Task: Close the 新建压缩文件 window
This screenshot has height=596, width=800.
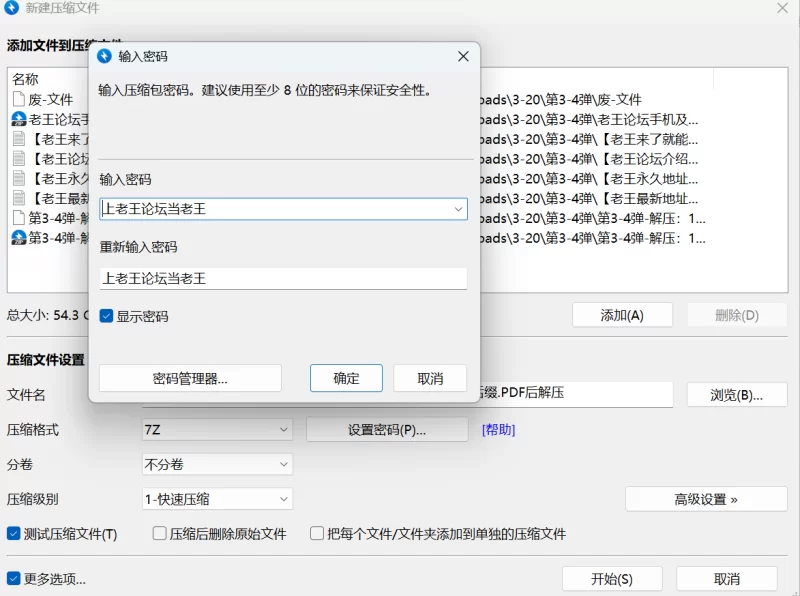Action: (783, 8)
